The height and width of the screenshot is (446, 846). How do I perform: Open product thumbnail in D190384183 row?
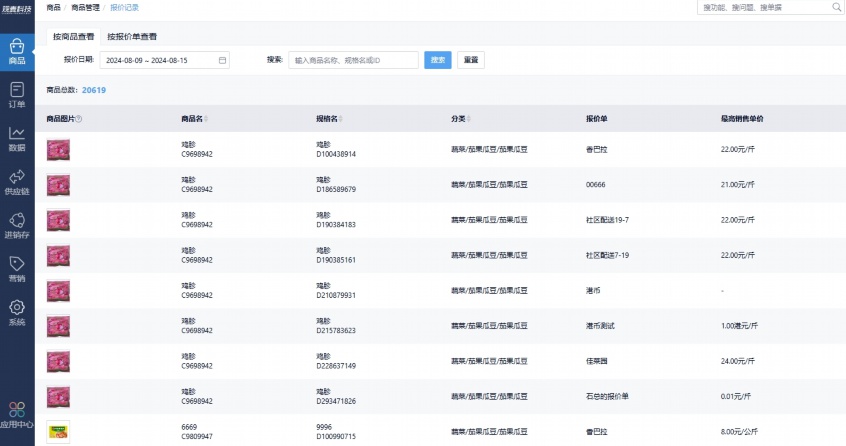(x=58, y=220)
